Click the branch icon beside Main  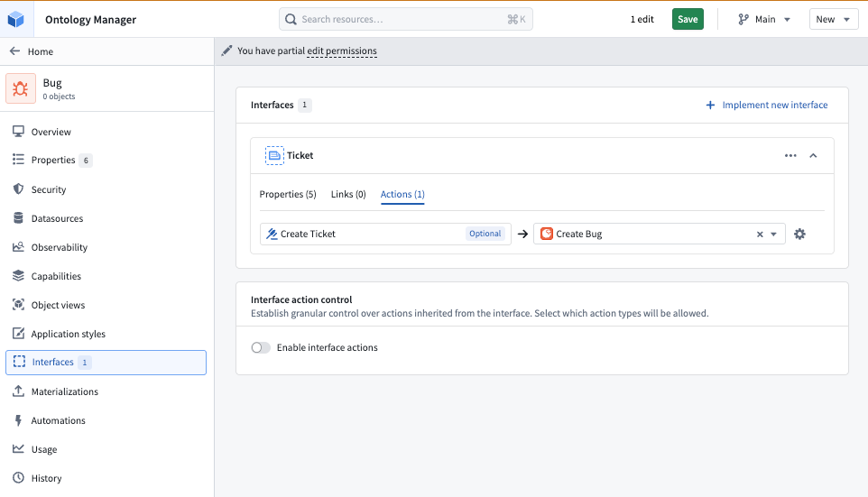click(x=743, y=19)
